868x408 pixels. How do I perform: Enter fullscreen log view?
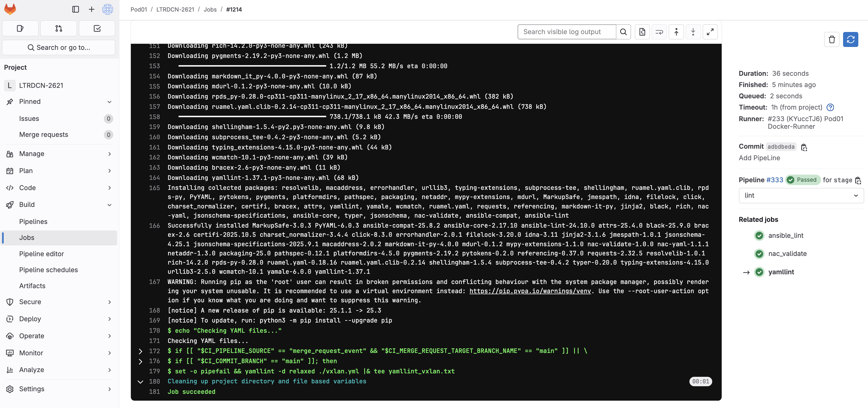pos(710,32)
